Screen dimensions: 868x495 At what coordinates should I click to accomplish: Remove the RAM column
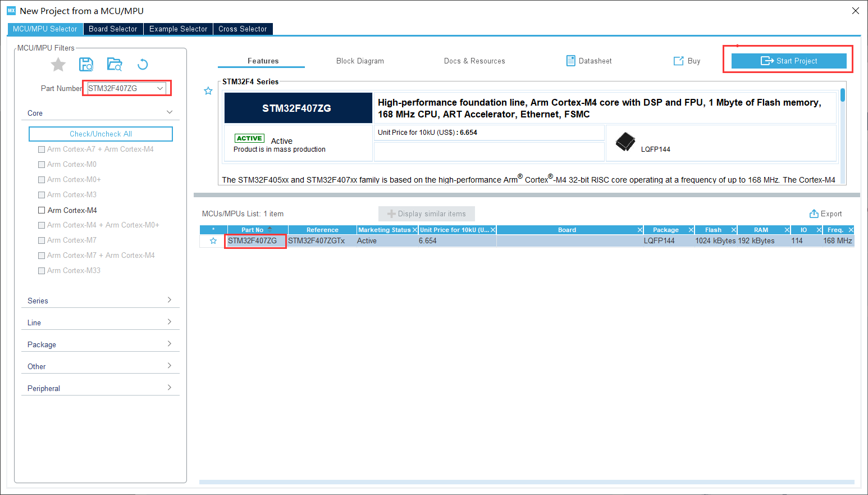[787, 230]
